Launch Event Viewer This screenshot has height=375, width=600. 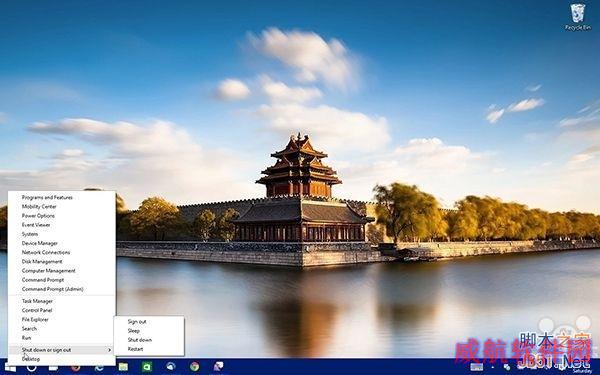tap(36, 225)
